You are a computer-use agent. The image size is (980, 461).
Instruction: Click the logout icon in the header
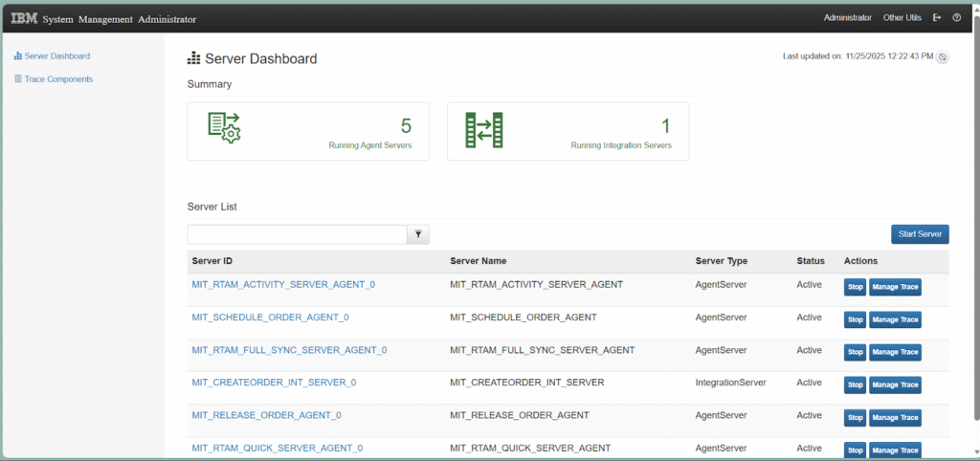click(x=937, y=18)
